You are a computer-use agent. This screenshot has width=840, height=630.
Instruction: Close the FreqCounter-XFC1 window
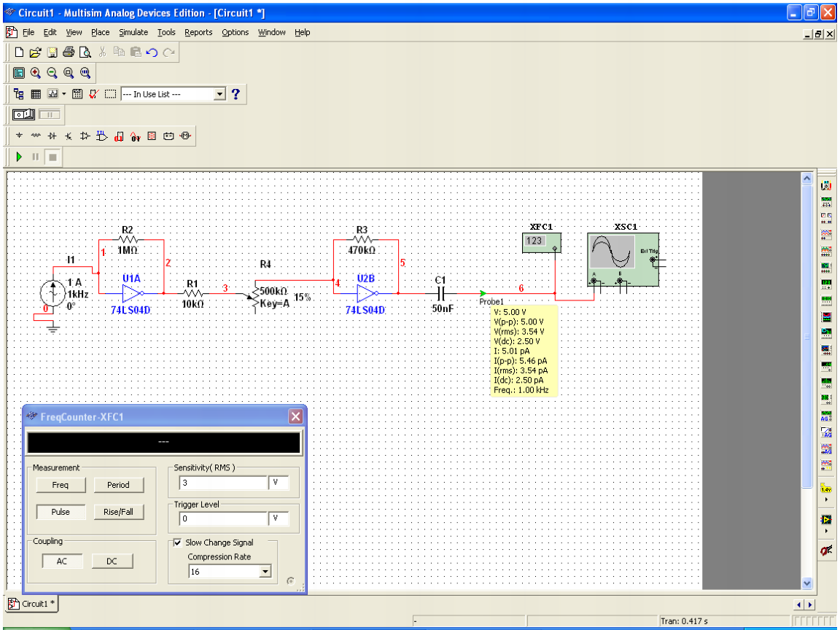click(296, 416)
